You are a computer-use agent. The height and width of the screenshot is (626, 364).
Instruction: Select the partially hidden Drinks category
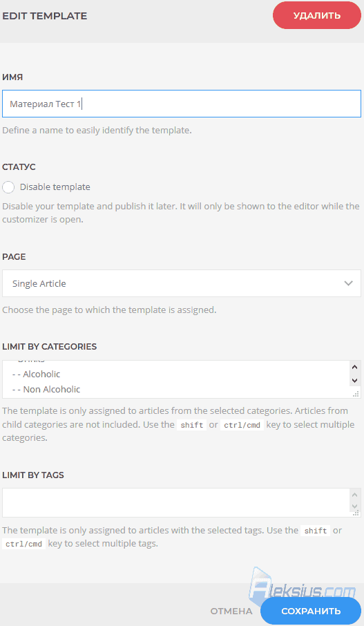tap(31, 361)
